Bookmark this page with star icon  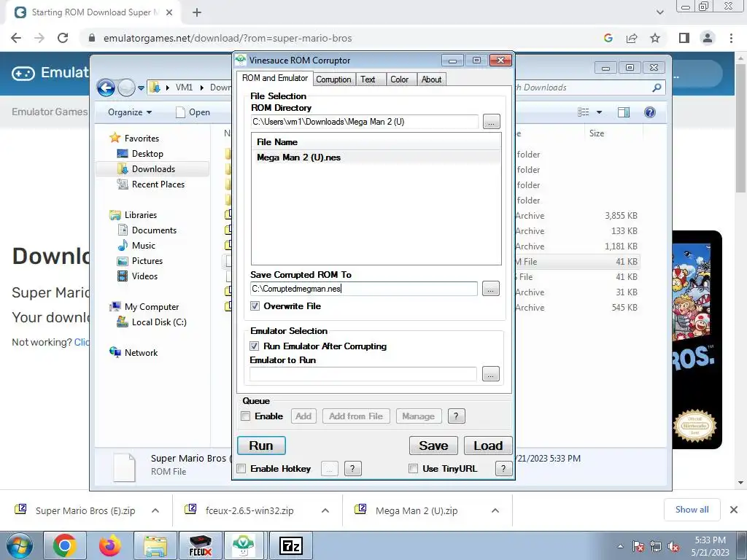655,38
